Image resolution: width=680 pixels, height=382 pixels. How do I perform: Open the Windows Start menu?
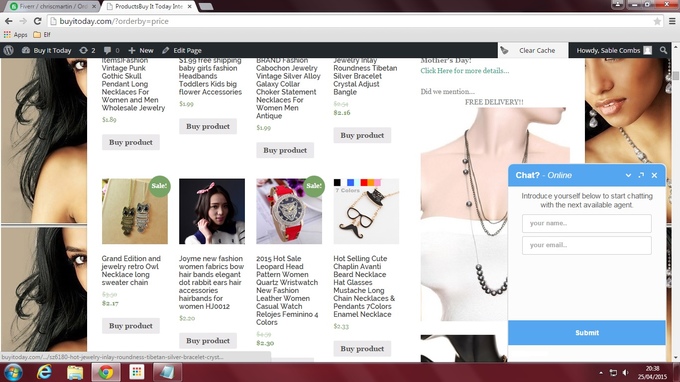[13, 372]
